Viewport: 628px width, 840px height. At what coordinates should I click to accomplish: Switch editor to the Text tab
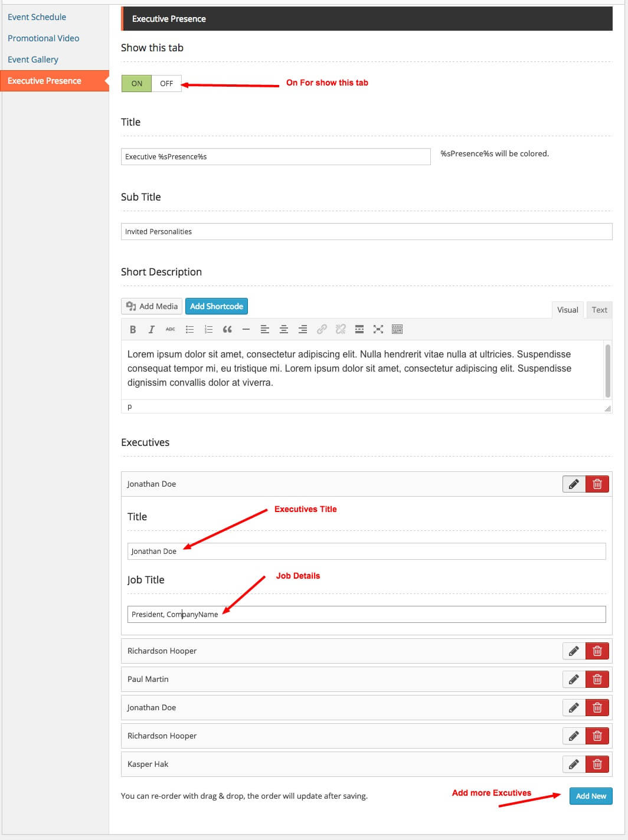[x=599, y=310]
